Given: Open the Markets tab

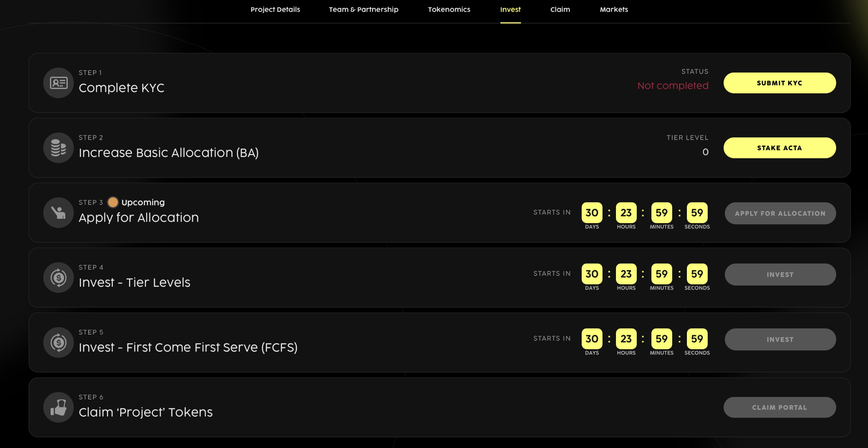Looking at the screenshot, I should pyautogui.click(x=614, y=9).
